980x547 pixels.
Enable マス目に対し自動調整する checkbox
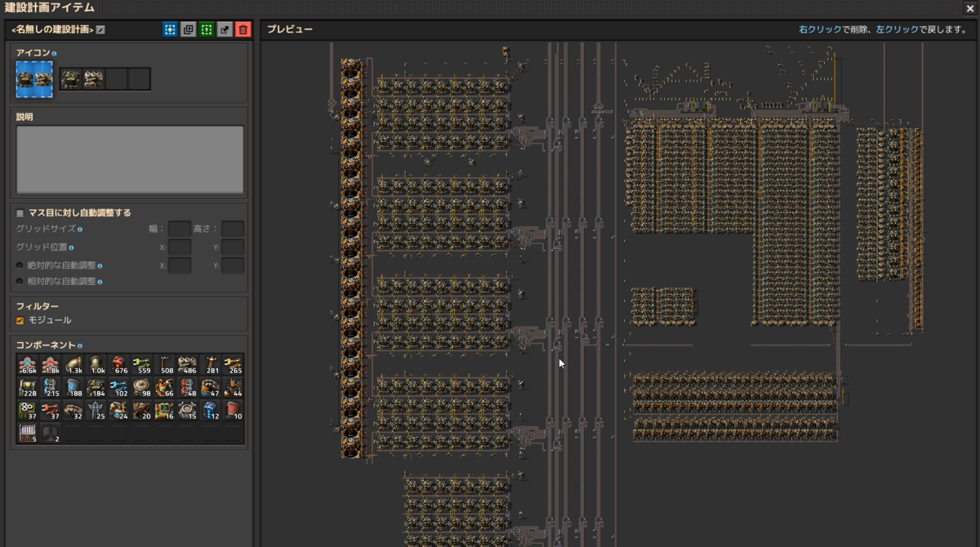20,213
